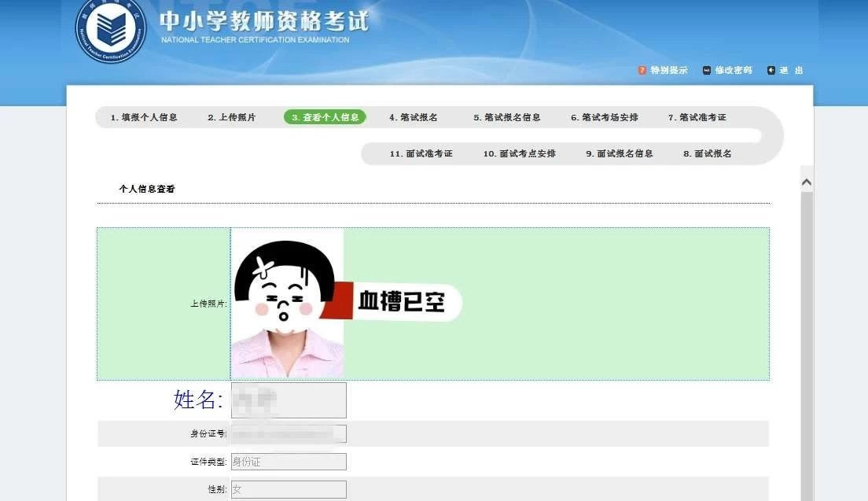Click the 姓名 name input field
The height and width of the screenshot is (501, 868).
click(x=289, y=400)
